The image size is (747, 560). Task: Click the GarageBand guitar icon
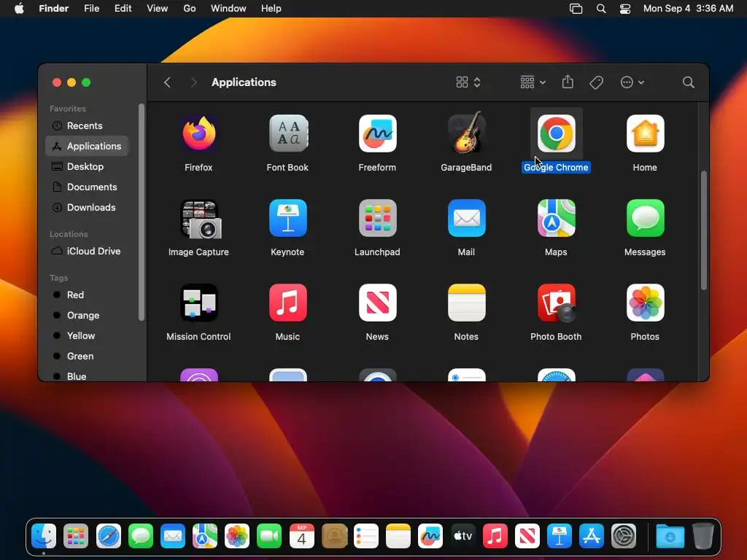466,133
